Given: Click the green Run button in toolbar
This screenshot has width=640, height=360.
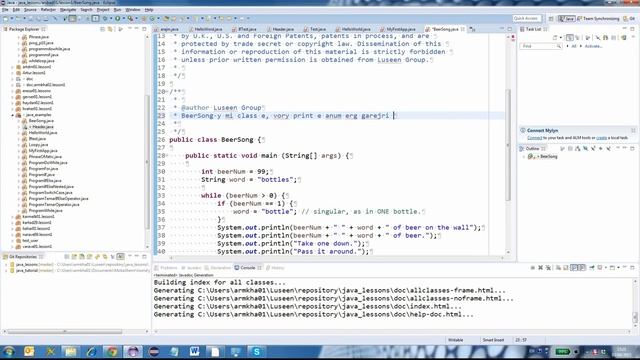Looking at the screenshot, I should (118, 18).
